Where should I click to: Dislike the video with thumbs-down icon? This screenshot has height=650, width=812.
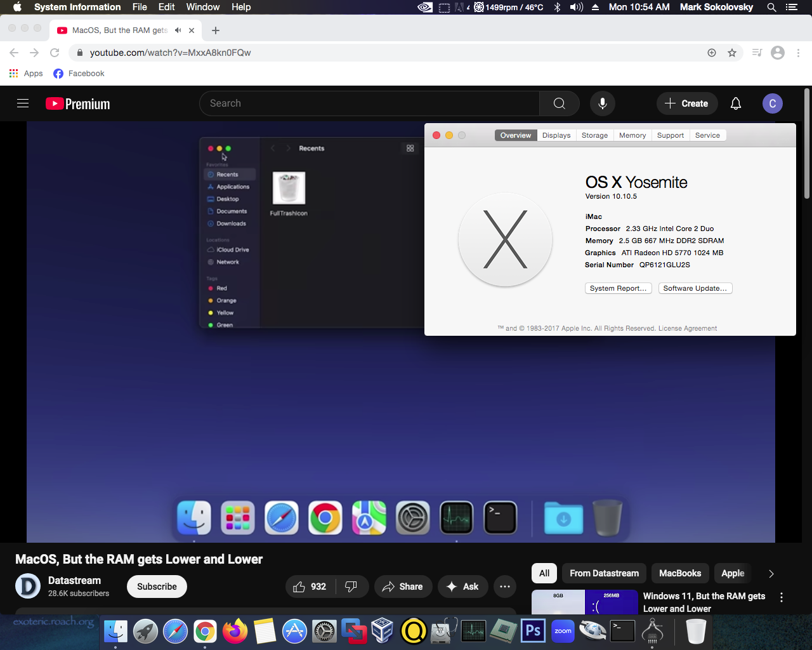(351, 587)
